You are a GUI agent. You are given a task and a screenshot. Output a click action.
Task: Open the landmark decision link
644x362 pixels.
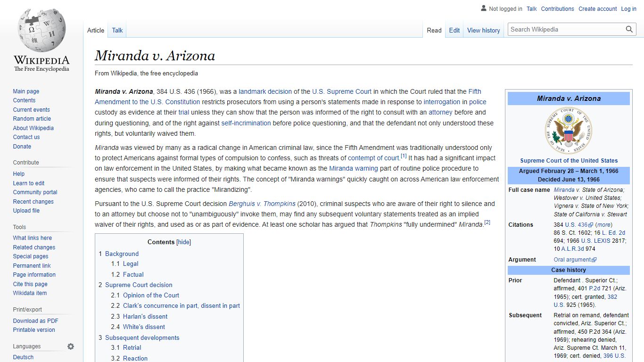265,91
